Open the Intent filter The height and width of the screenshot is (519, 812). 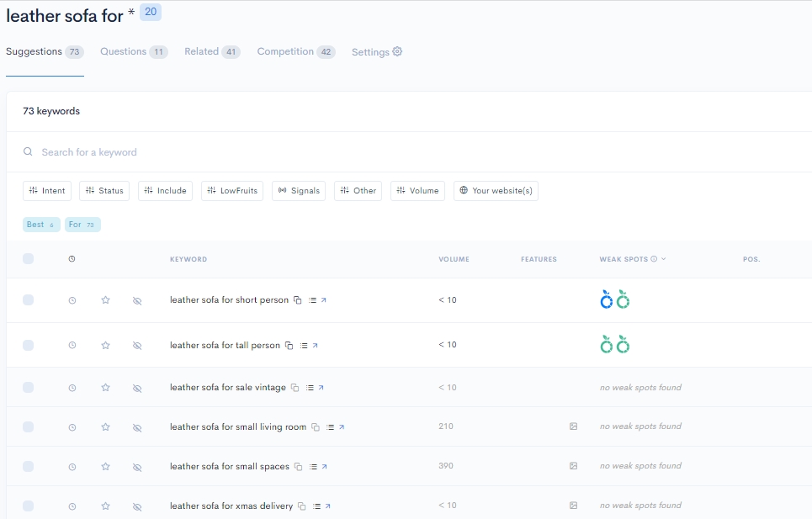47,190
